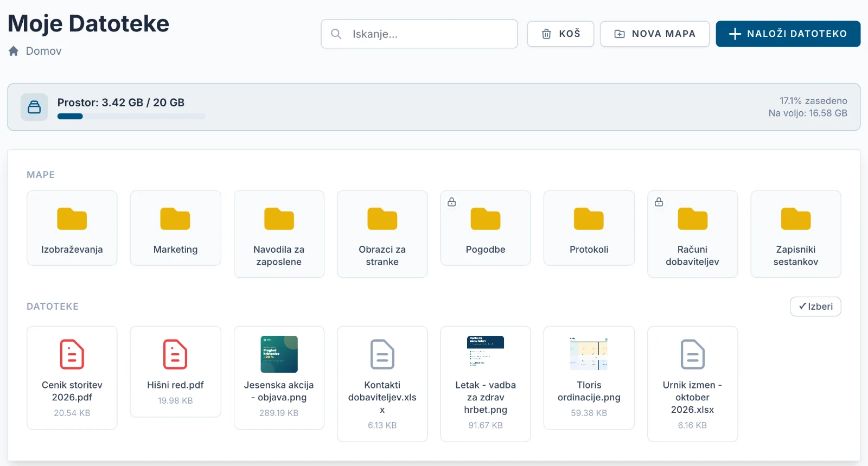Click the Naloži datoteko upload button

788,34
